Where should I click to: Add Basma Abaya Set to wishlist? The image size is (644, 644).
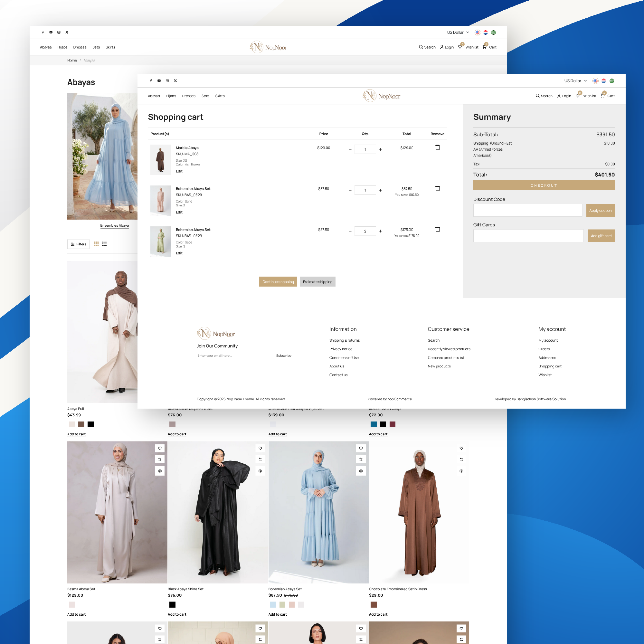pyautogui.click(x=160, y=448)
